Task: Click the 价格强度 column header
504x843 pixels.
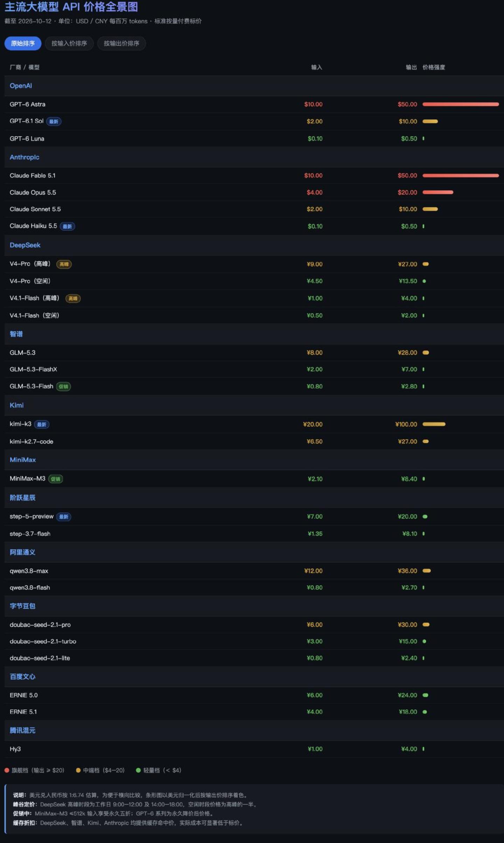Action: tap(434, 67)
